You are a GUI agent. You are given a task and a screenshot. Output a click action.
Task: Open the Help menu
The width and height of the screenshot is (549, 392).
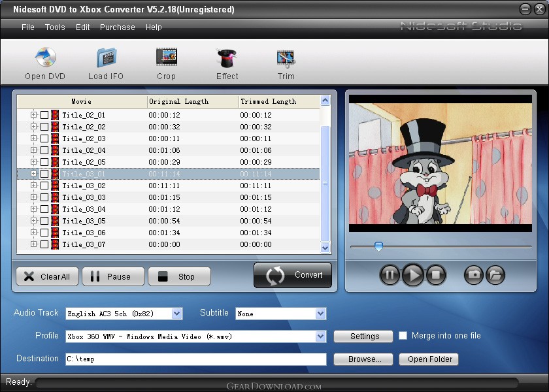point(154,27)
